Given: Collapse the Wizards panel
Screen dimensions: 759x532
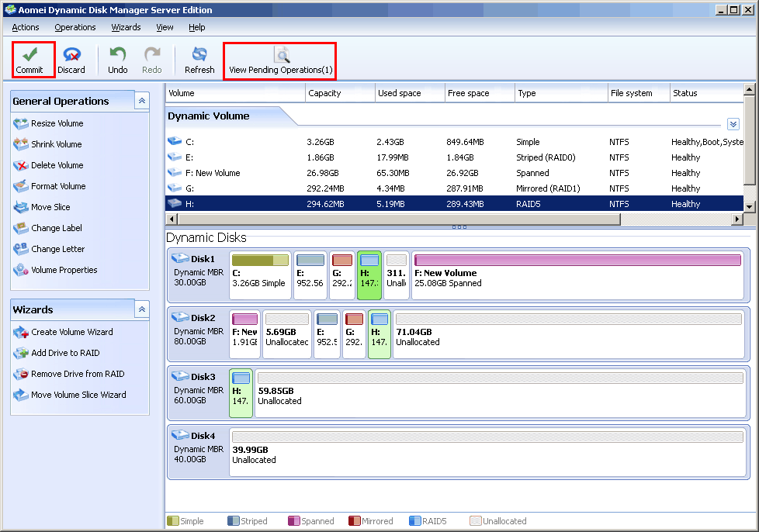Looking at the screenshot, I should (141, 309).
